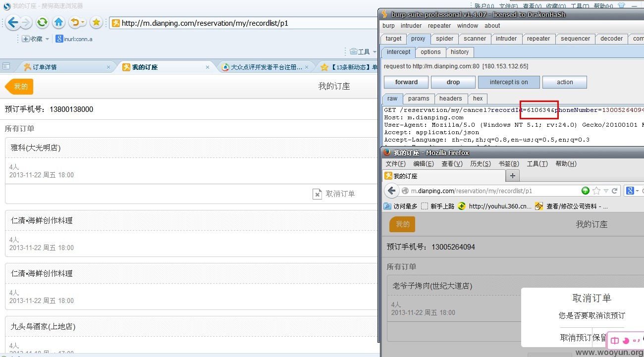The width and height of the screenshot is (644, 357).
Task: Open the about menu in Burp Suite
Action: pos(492,26)
